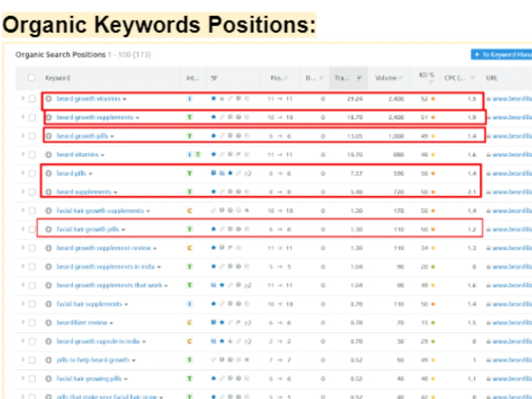This screenshot has width=532, height=399.
Task: Click the plus icon beside beard growth supplements
Action: tap(48, 118)
